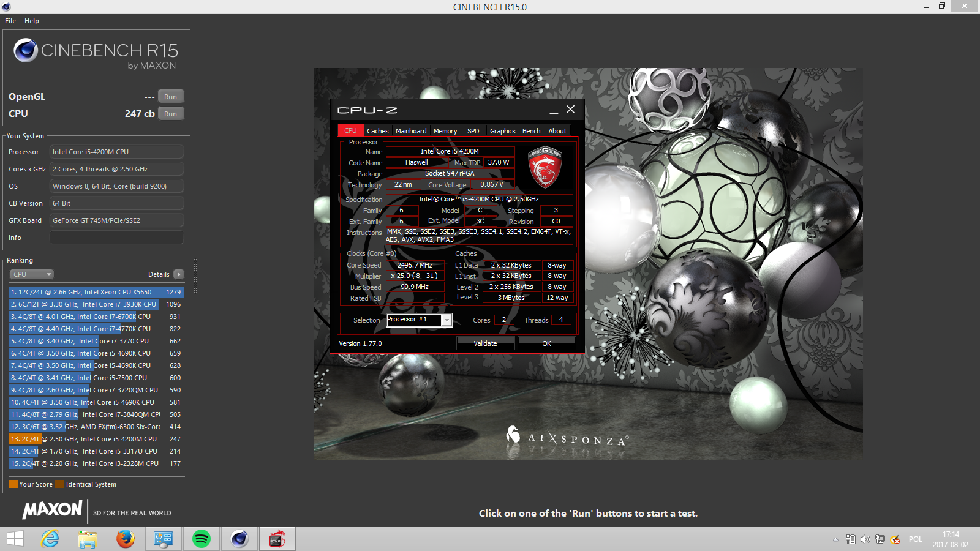Switch to Memory tab in CPU-Z
Image resolution: width=980 pixels, height=551 pixels.
[x=445, y=131]
